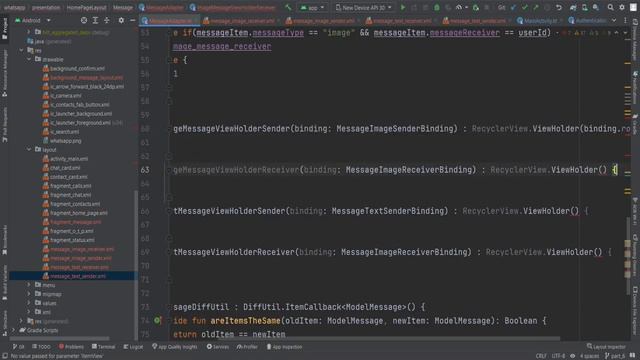Open ic_camera.xml in drawable folder
Screen dimensions: 640x360
point(65,96)
